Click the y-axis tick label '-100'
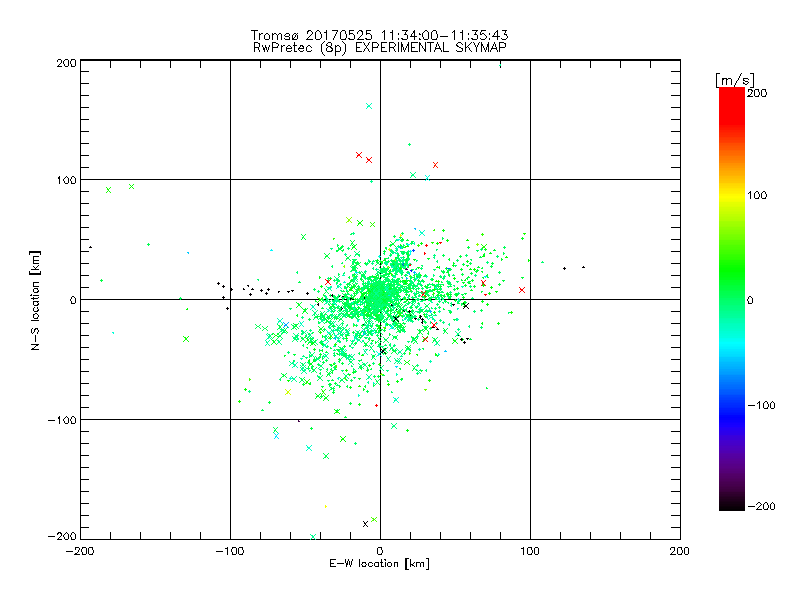The width and height of the screenshot is (800, 600). pyautogui.click(x=62, y=420)
